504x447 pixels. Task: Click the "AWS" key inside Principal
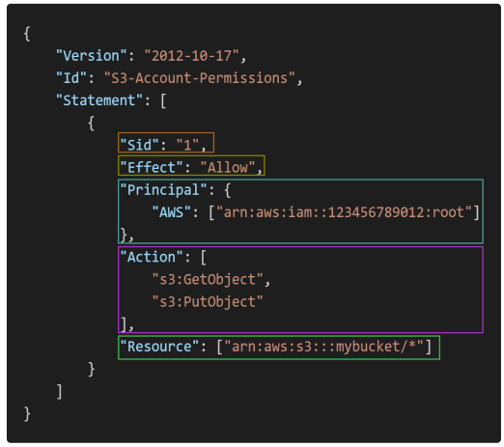[x=171, y=212]
